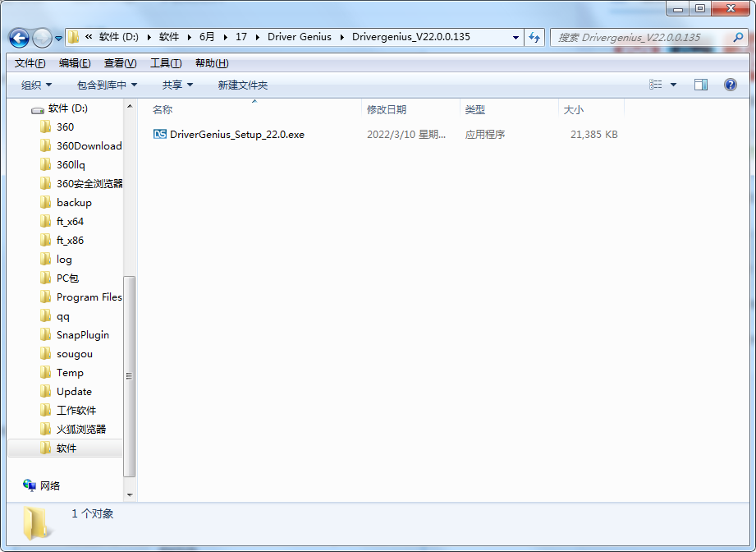The height and width of the screenshot is (552, 756).
Task: Click the 2022/3/10 date cell
Action: point(406,134)
